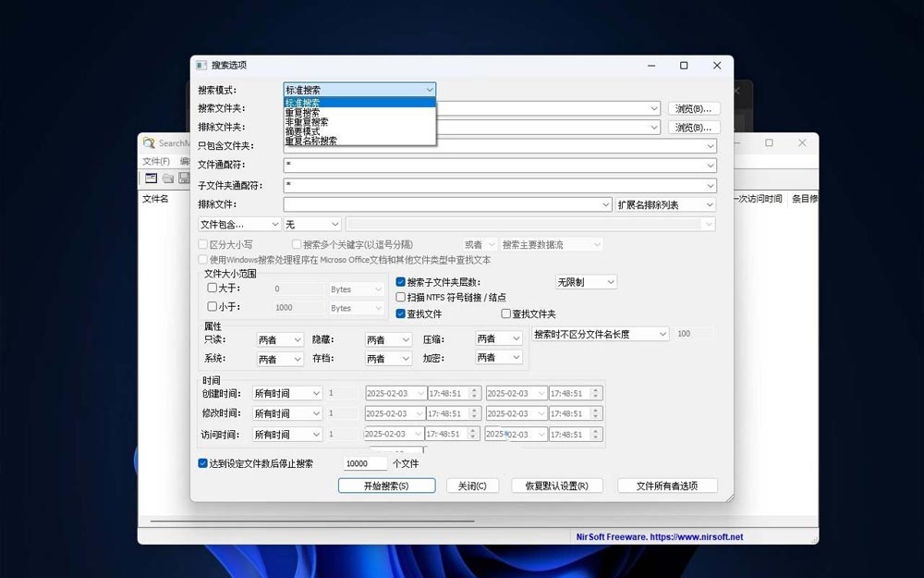Viewport: 924px width, 578px height.
Task: Expand the 搜索文件夹 dropdown arrow
Action: (x=654, y=108)
